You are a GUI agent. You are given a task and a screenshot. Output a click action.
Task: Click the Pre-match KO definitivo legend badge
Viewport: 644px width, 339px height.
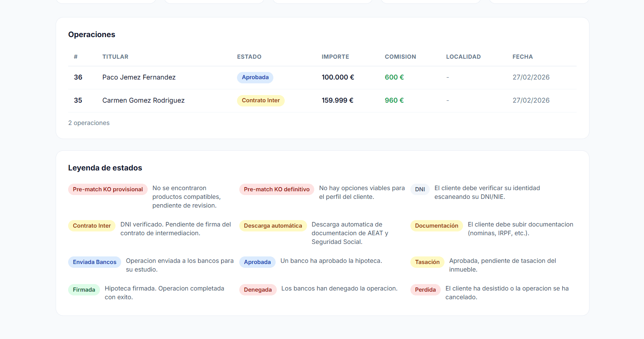pos(277,189)
